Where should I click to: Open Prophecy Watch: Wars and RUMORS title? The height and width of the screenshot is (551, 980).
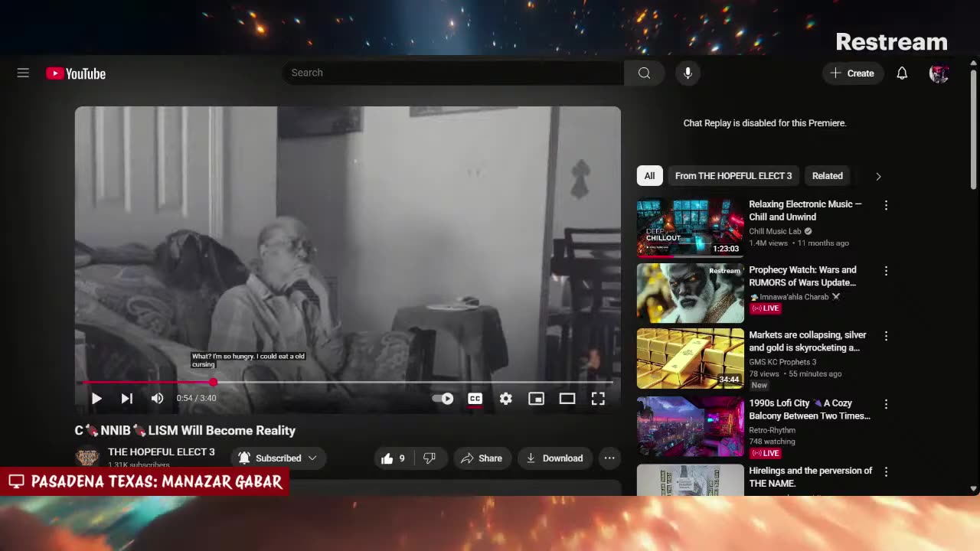[802, 276]
